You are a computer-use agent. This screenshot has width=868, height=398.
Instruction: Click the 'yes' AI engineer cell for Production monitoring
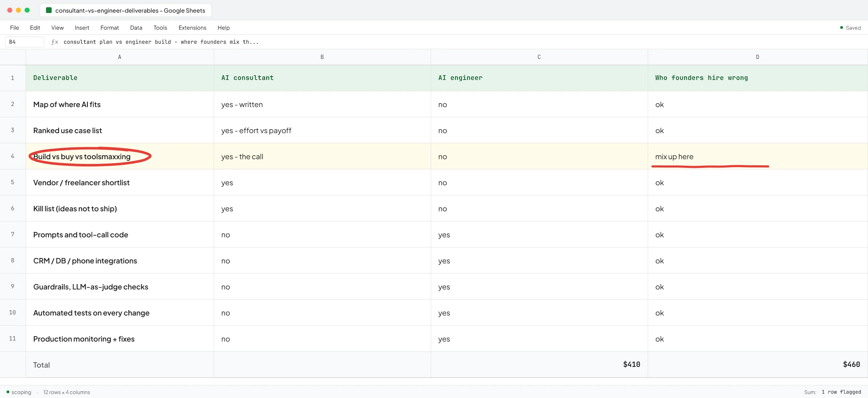pyautogui.click(x=539, y=339)
